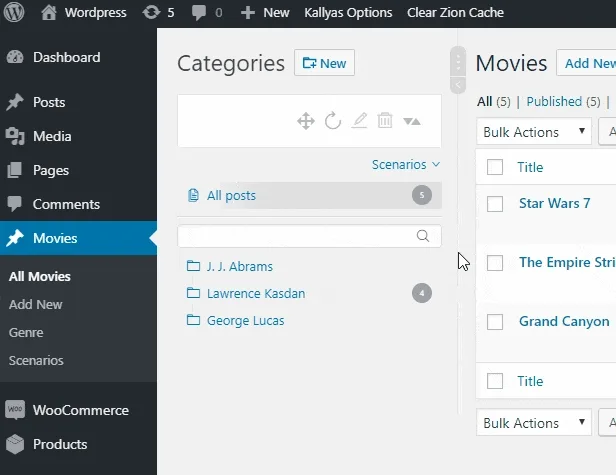Click the WordPress logo icon
The width and height of the screenshot is (616, 475).
pos(14,13)
